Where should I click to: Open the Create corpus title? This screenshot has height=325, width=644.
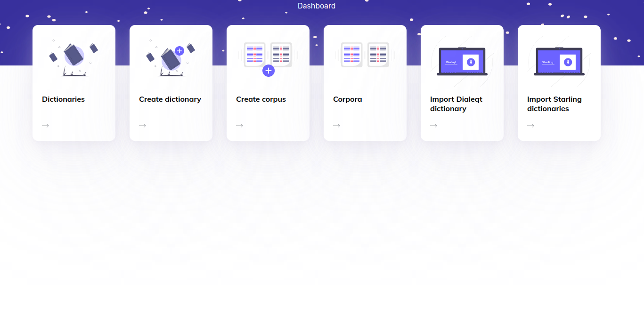[261, 99]
